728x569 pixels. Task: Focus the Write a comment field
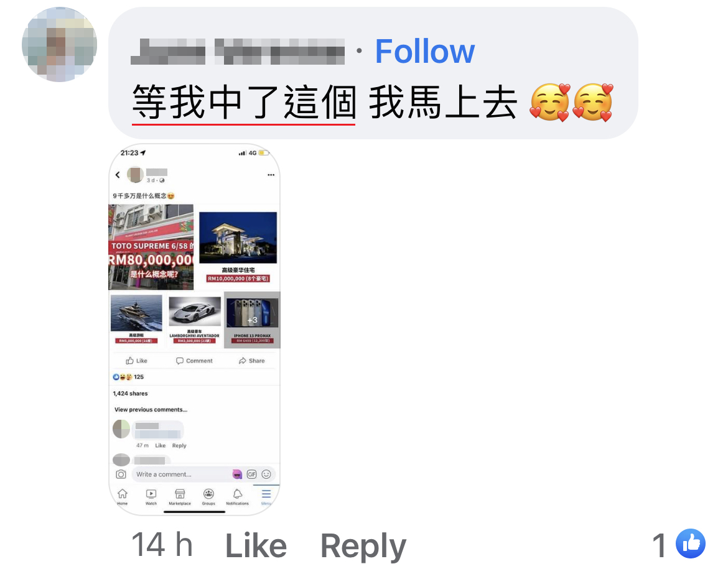(x=182, y=474)
